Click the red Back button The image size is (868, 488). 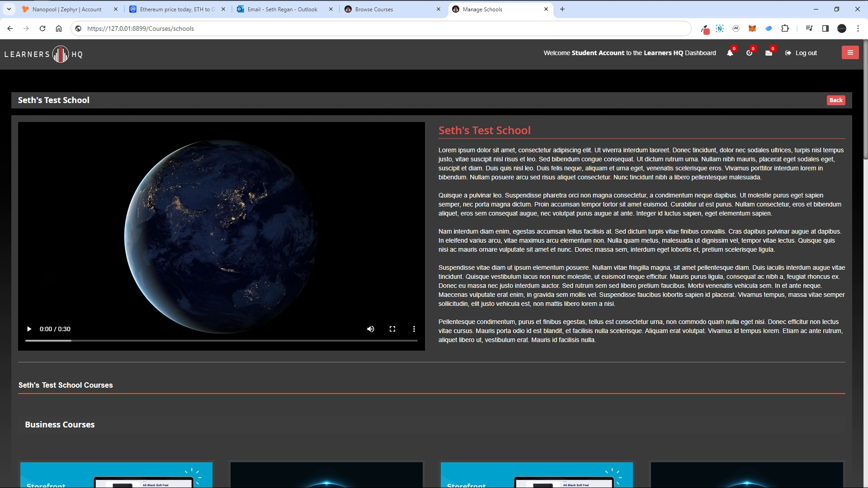835,100
